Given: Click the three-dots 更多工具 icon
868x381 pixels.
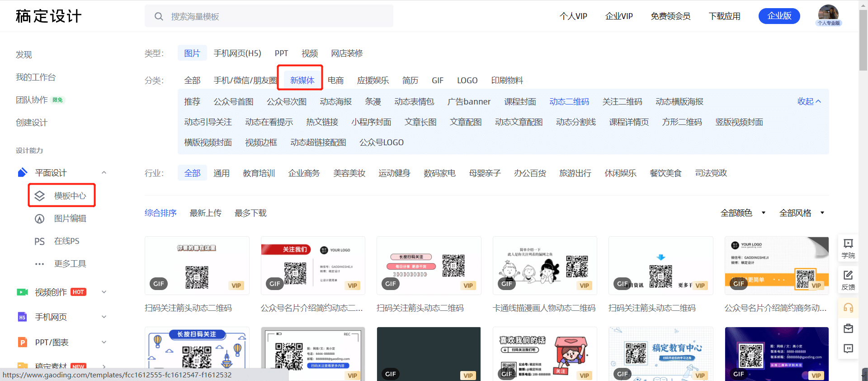Looking at the screenshot, I should point(40,264).
